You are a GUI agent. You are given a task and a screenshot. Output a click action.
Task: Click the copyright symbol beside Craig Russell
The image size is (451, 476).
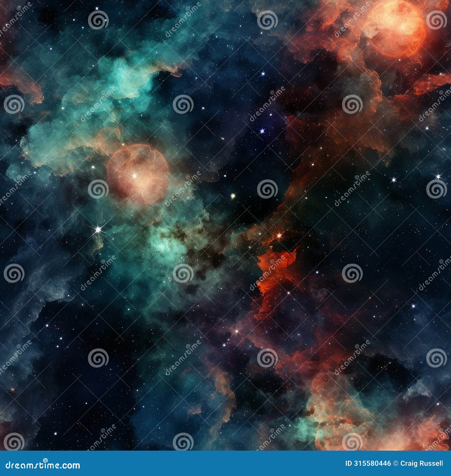pyautogui.click(x=395, y=463)
